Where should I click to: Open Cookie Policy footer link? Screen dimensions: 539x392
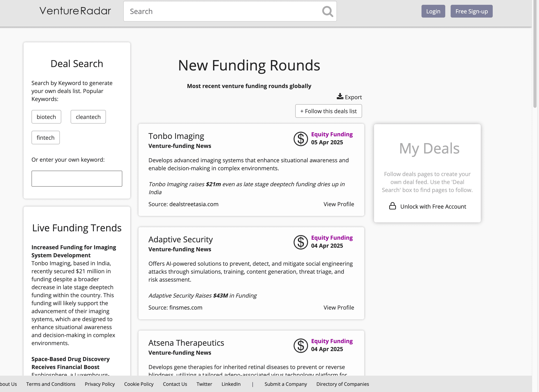[x=139, y=384]
